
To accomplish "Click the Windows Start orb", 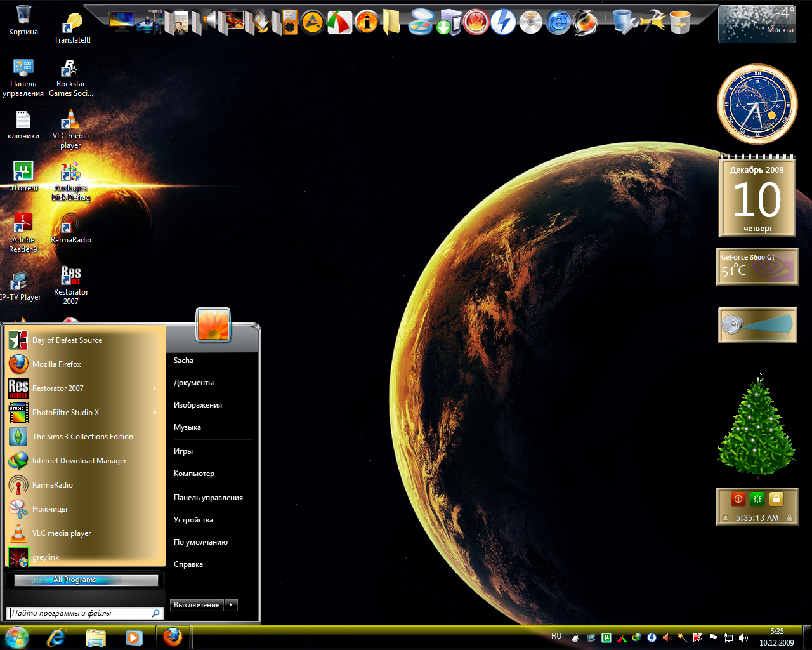I will (17, 637).
